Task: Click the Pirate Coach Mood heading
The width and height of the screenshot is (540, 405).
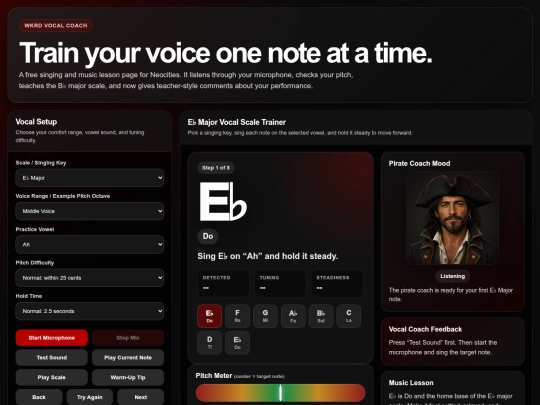Action: (419, 164)
